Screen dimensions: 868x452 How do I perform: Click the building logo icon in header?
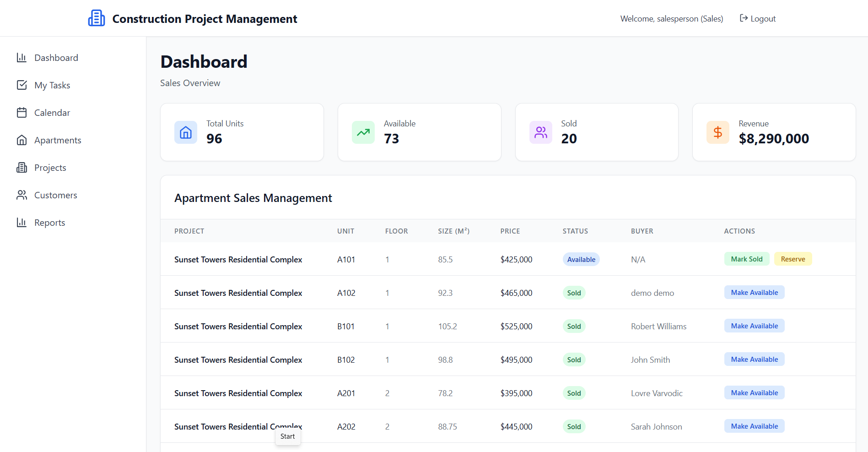click(96, 18)
